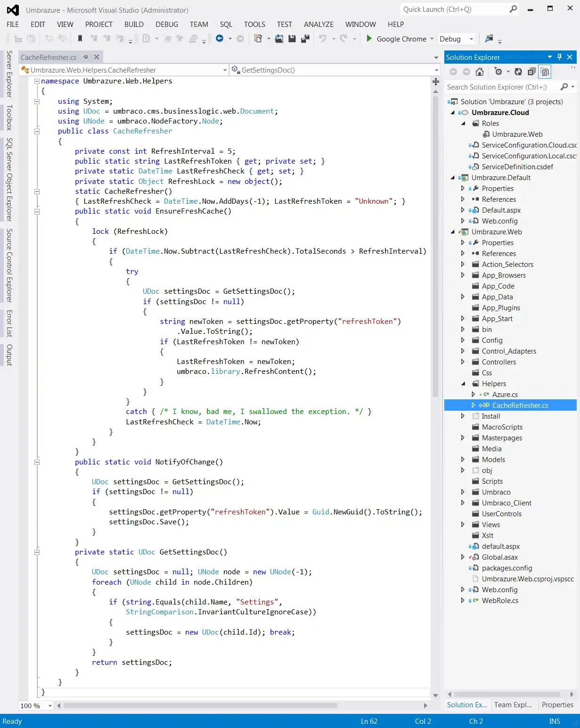Open the BUILD menu

(x=134, y=25)
